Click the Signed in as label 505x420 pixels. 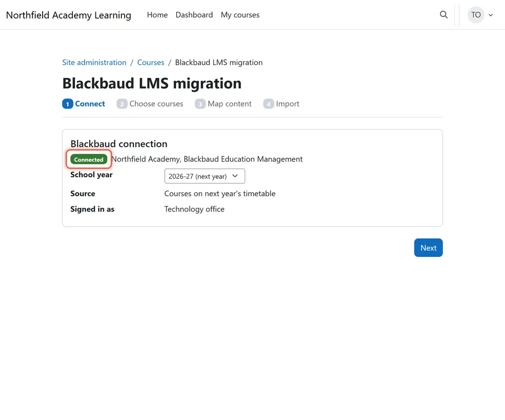93,209
